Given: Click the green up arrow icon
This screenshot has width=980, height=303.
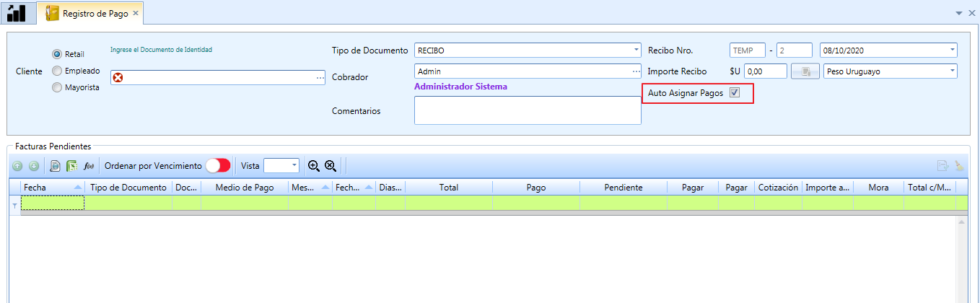Looking at the screenshot, I should click(x=18, y=166).
